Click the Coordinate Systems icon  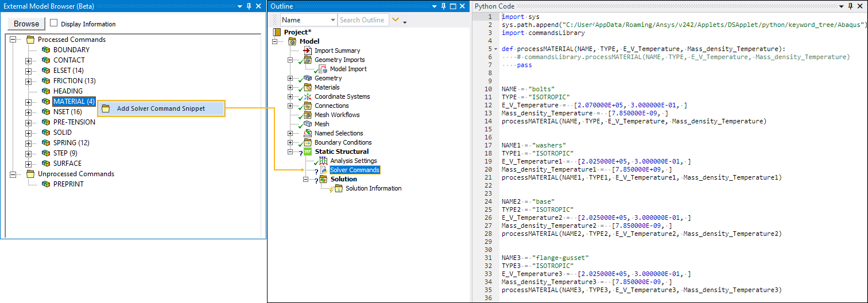point(307,97)
